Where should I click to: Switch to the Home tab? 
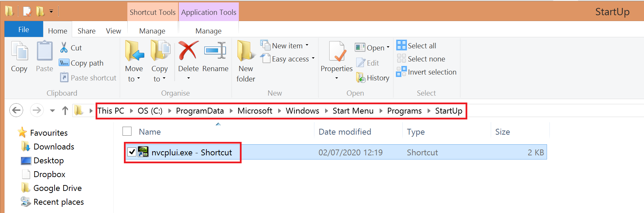coord(58,31)
